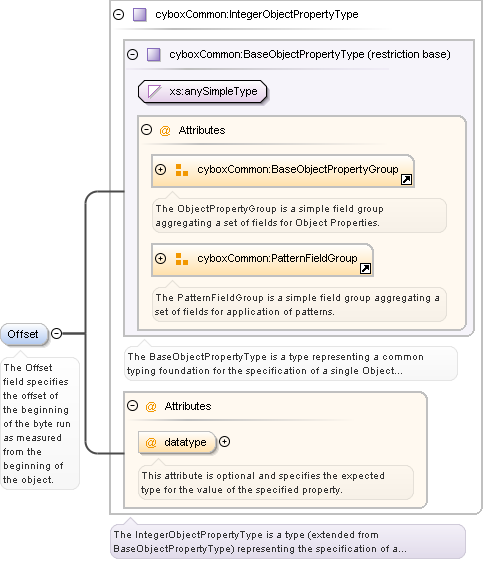Screen dimensions: 484x562
Task: Collapse BaseObjectPropertyType restriction base node
Action: pyautogui.click(x=133, y=54)
